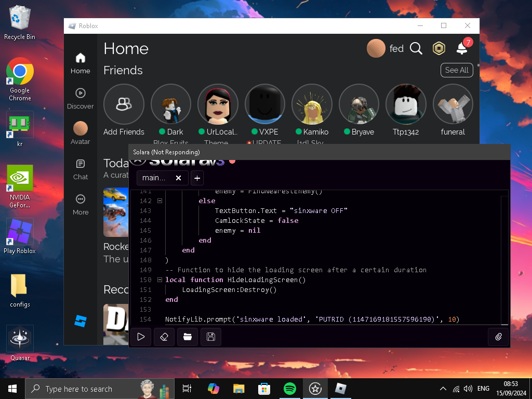Open search in Roblox header

pos(416,48)
